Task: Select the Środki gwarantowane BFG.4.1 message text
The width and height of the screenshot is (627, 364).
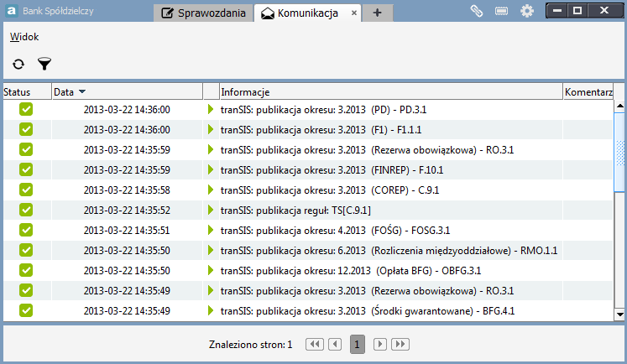Action: 368,311
